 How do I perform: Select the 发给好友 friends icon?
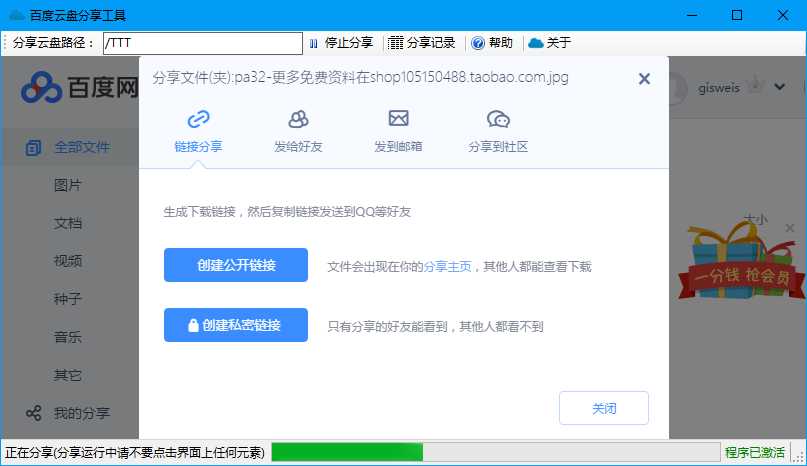pyautogui.click(x=299, y=119)
